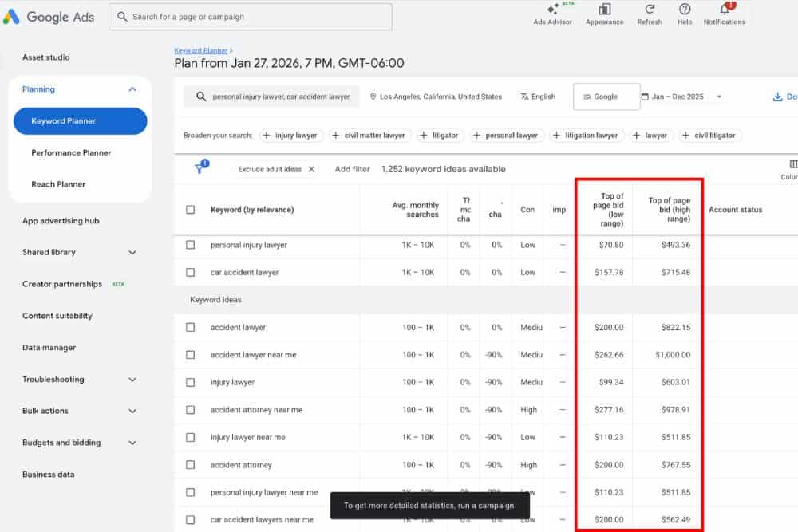Viewport: 798px width, 532px height.
Task: Tick the personal injury lawyer checkbox
Action: (190, 245)
